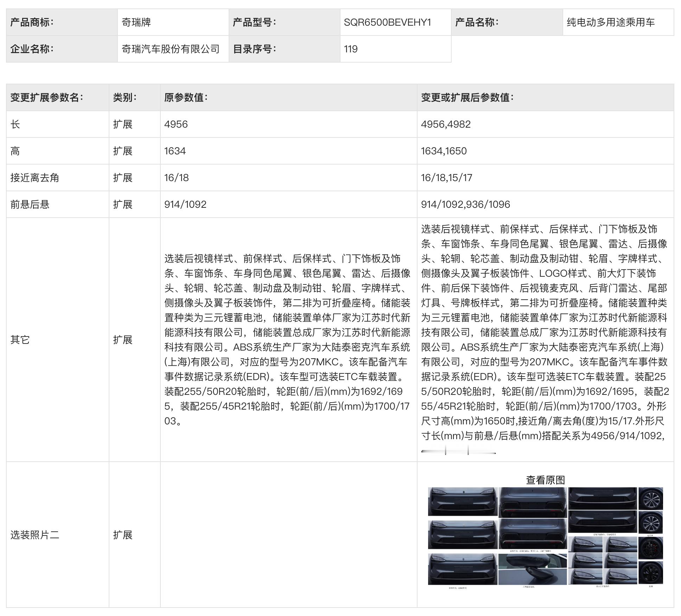Image resolution: width=681 pixels, height=616 pixels.
Task: Click the 选装照片二 vehicle options thumbnail
Action: pos(545,538)
